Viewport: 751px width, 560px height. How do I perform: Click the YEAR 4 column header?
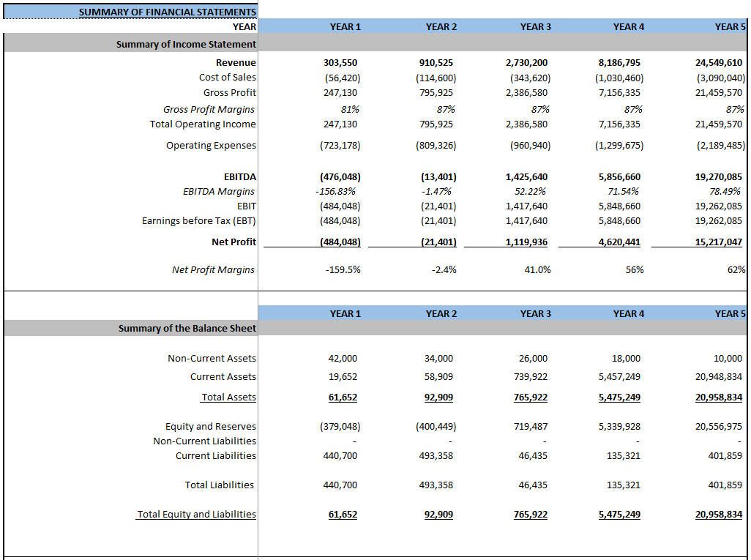click(628, 26)
